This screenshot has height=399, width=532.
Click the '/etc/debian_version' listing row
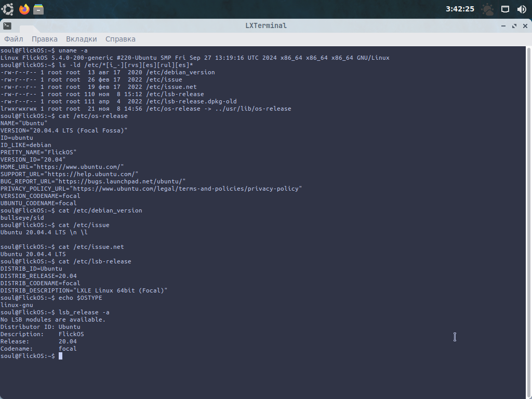pyautogui.click(x=108, y=72)
